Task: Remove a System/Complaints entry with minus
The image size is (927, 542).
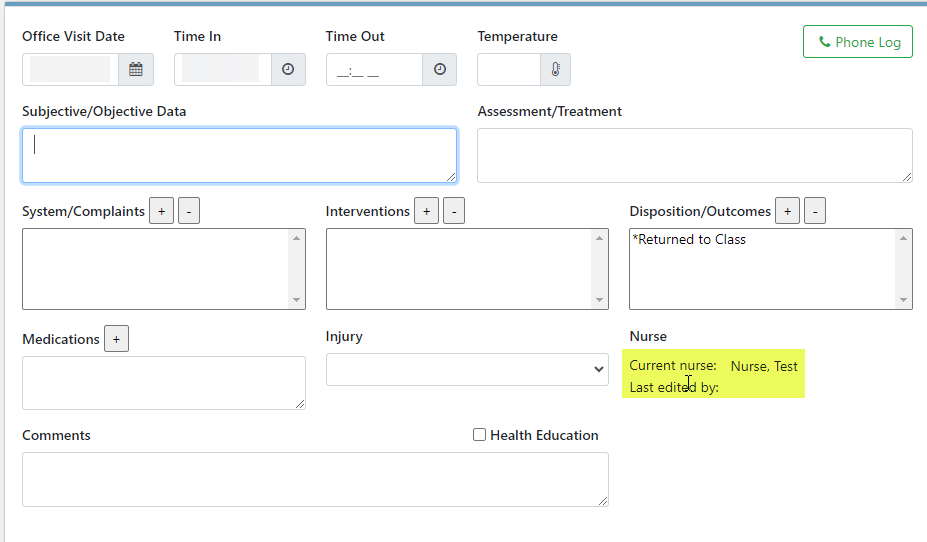Action: [x=189, y=211]
